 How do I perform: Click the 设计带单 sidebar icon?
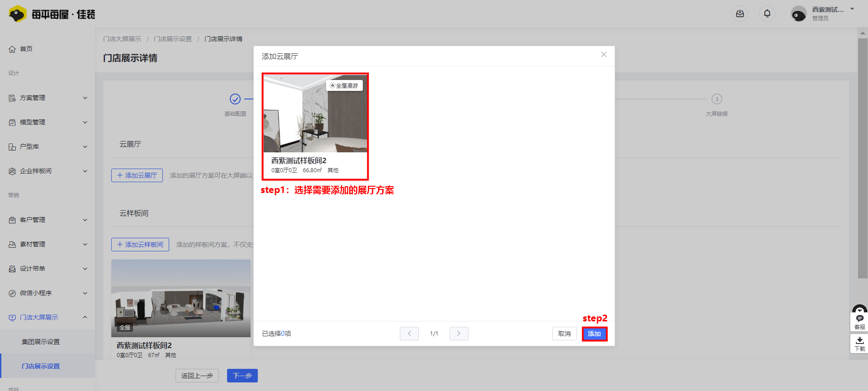[x=12, y=269]
